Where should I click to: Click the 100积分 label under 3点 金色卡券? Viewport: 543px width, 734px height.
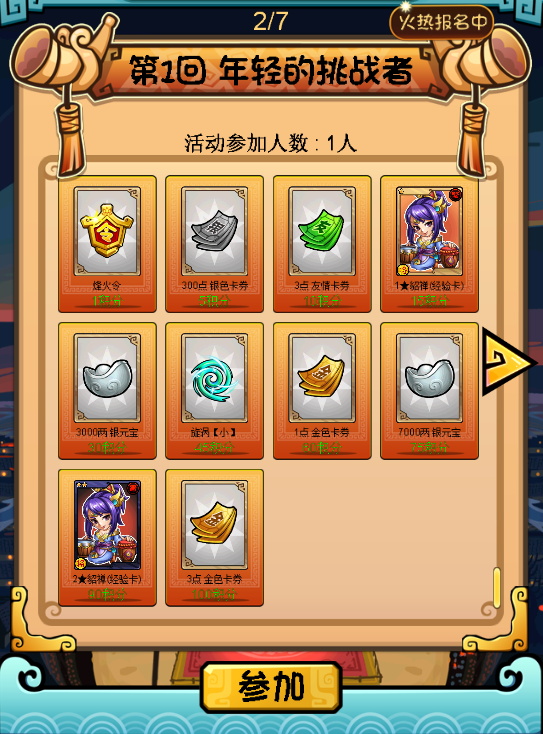(x=214, y=595)
